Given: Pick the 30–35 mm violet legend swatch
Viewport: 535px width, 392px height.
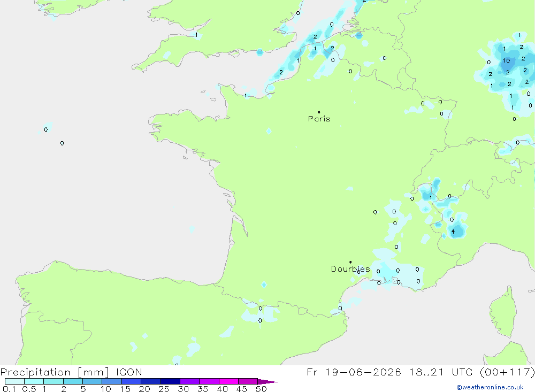Looking at the screenshot, I should 190,381.
